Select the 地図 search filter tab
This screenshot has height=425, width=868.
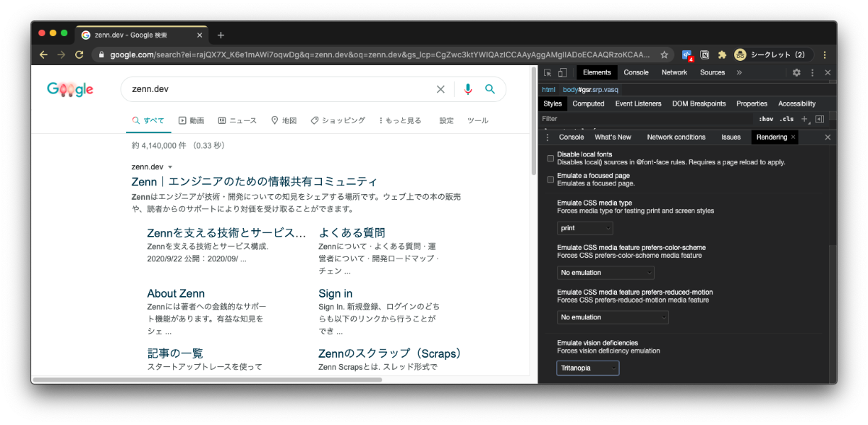[284, 120]
